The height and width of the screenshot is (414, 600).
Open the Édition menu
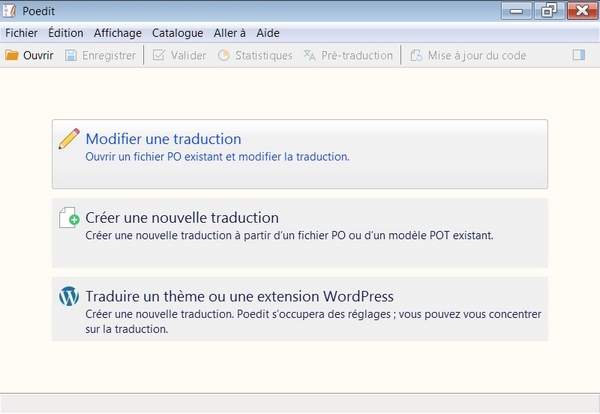(66, 33)
